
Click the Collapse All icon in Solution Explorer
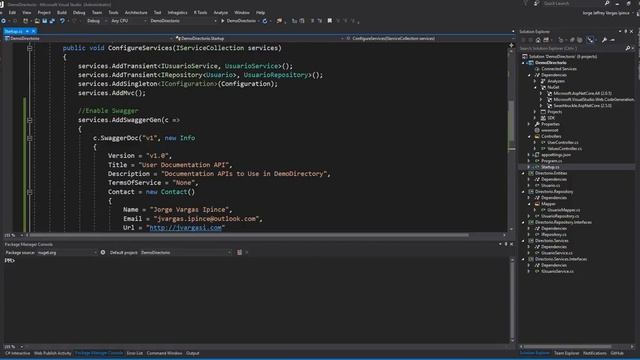tap(572, 40)
